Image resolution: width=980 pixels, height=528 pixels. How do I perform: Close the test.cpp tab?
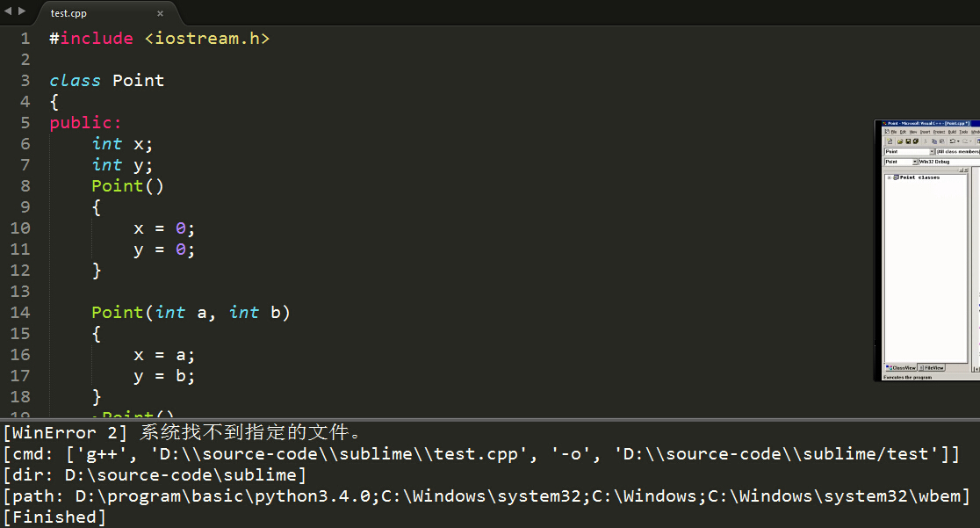(x=160, y=13)
